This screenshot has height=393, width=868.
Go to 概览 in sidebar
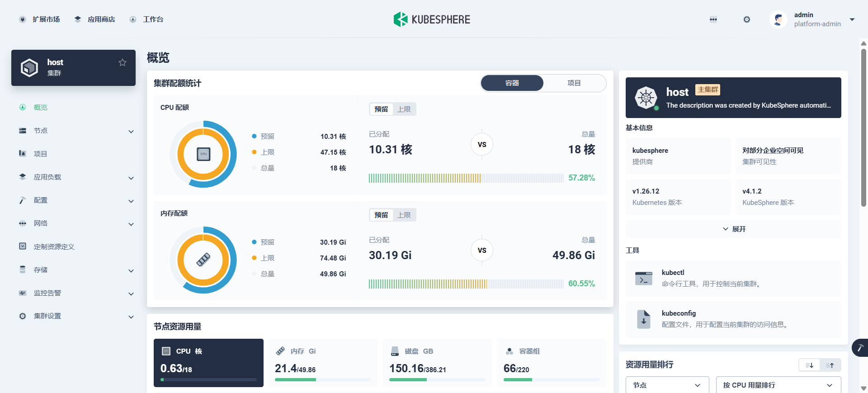click(41, 107)
